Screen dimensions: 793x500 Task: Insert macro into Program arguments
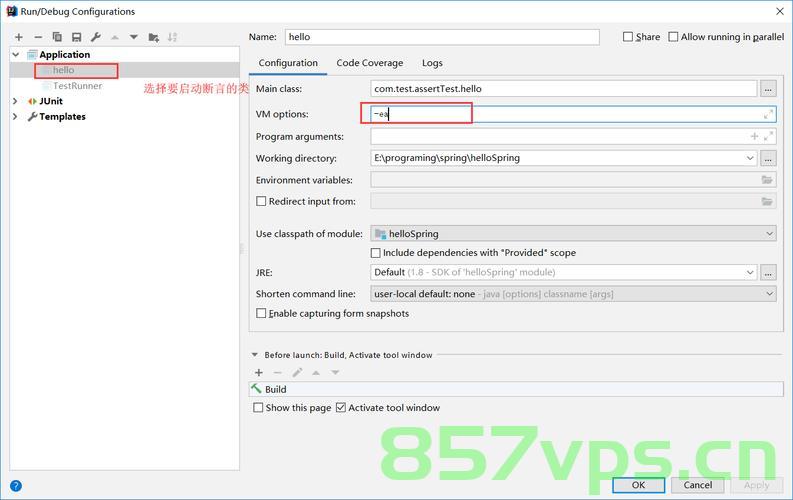pyautogui.click(x=754, y=136)
